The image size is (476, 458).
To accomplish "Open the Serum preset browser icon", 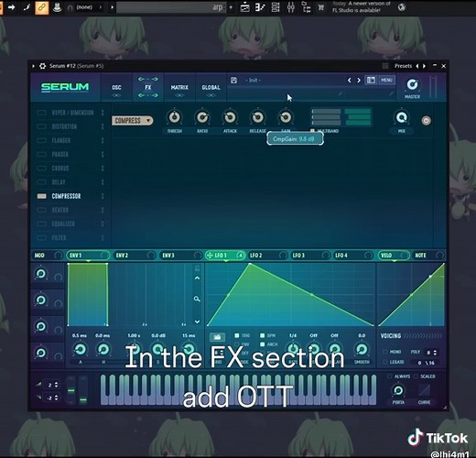I will click(x=371, y=80).
